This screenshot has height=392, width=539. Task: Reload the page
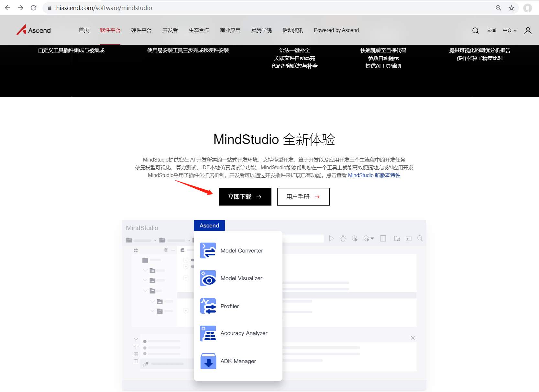pos(34,8)
